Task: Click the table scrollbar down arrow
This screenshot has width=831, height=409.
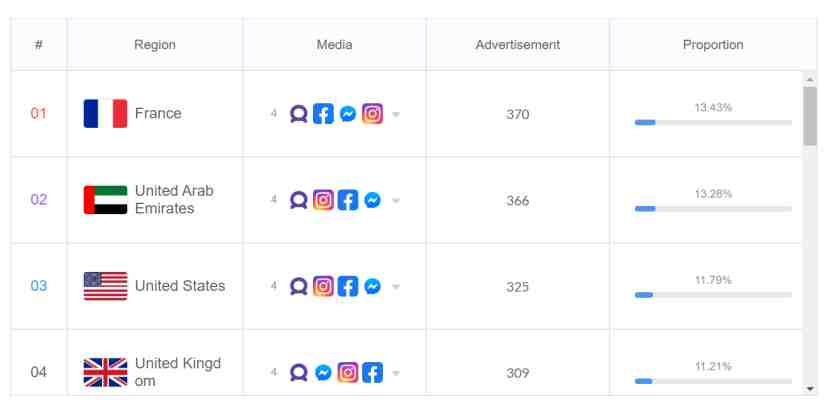Action: pyautogui.click(x=810, y=389)
